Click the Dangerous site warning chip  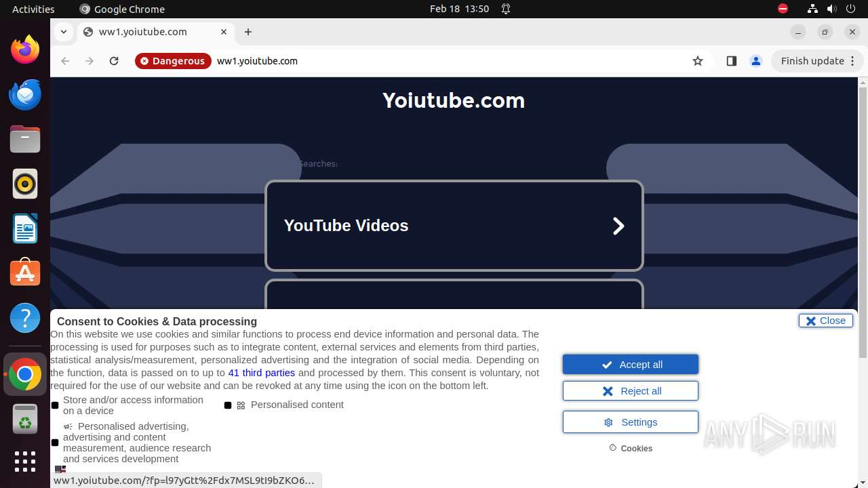pyautogui.click(x=173, y=61)
